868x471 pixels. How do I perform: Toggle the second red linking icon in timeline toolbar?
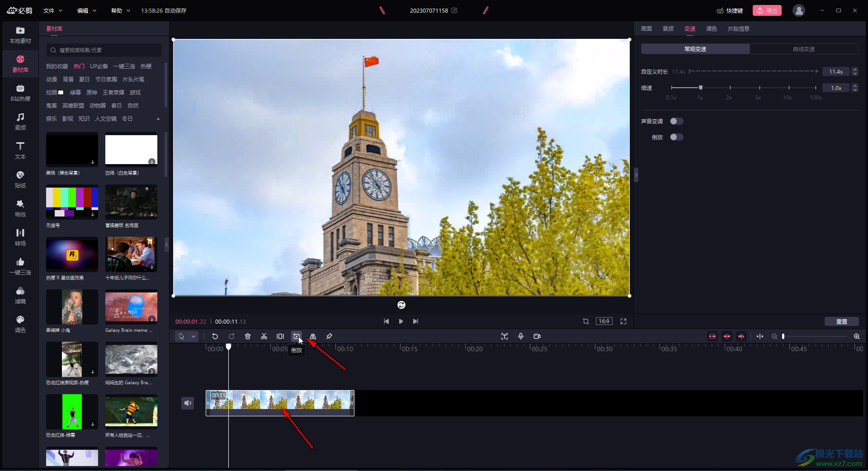pos(727,336)
